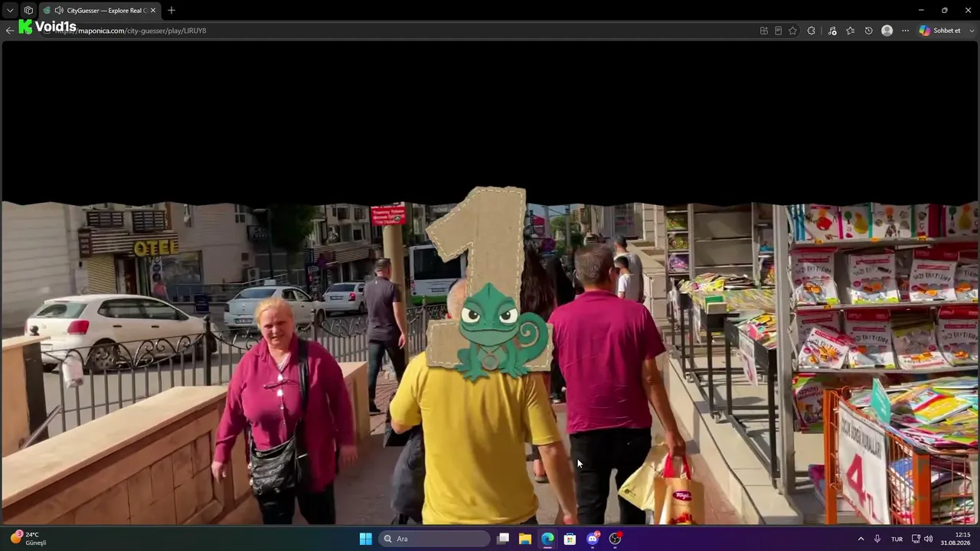The image size is (980, 551).
Task: Open the volume tray icon
Action: [x=929, y=539]
